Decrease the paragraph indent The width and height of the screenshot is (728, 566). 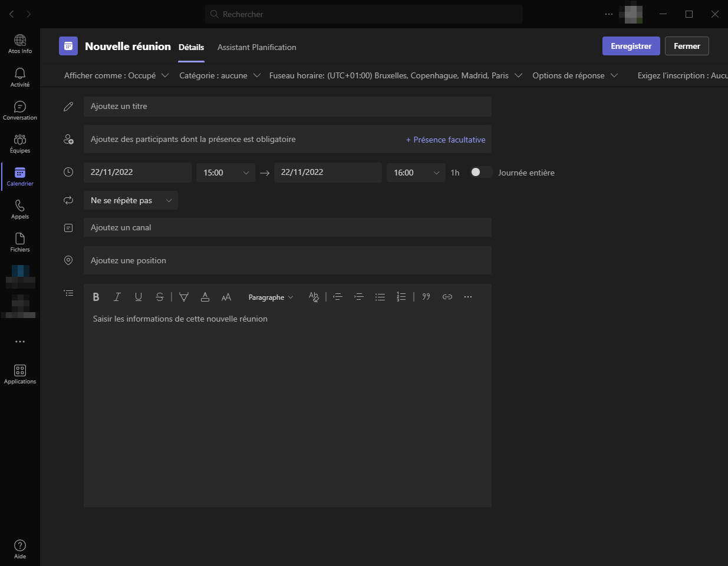pos(338,297)
